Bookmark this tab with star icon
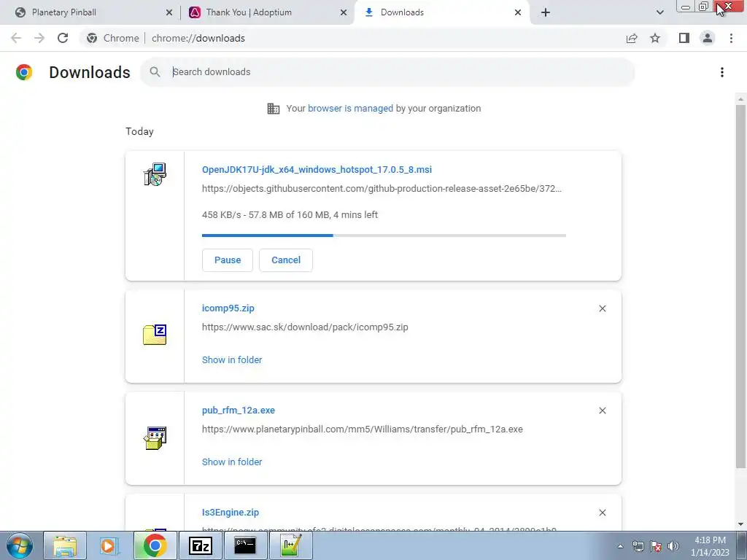Viewport: 747px width, 560px height. tap(655, 38)
